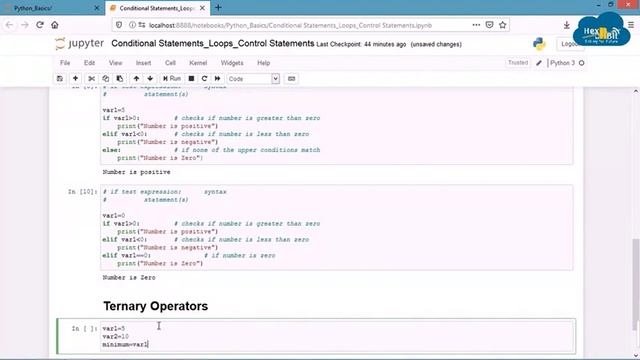Cut selected cells with scissors icon
This screenshot has height=360, width=640.
coord(91,78)
